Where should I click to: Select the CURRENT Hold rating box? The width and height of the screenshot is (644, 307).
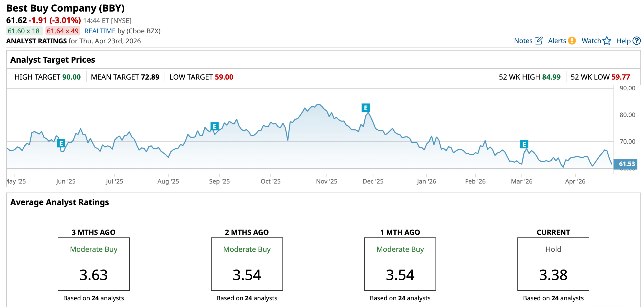click(x=553, y=264)
